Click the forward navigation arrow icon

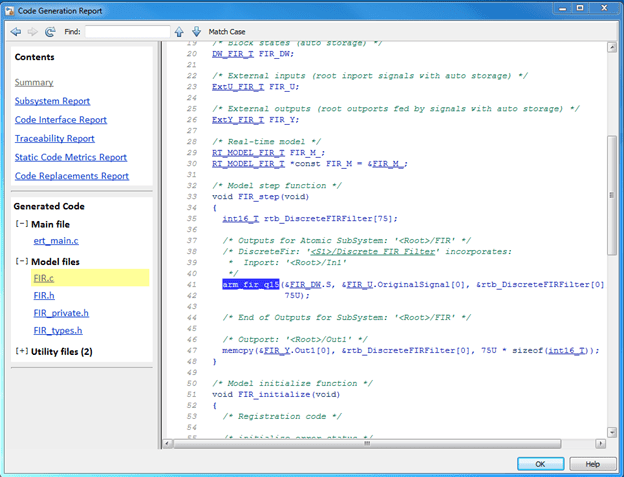click(x=33, y=31)
